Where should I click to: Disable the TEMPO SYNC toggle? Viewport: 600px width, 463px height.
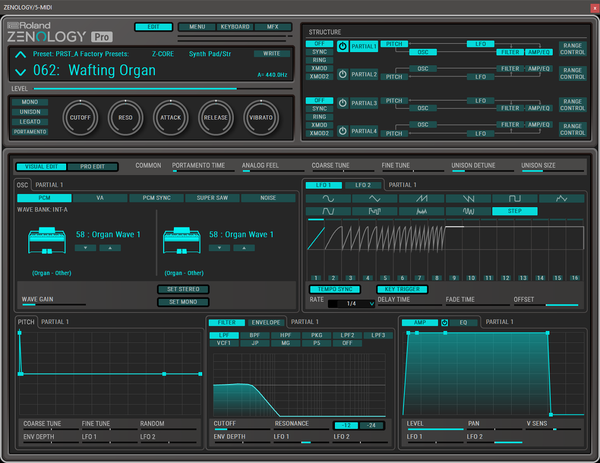click(x=335, y=289)
